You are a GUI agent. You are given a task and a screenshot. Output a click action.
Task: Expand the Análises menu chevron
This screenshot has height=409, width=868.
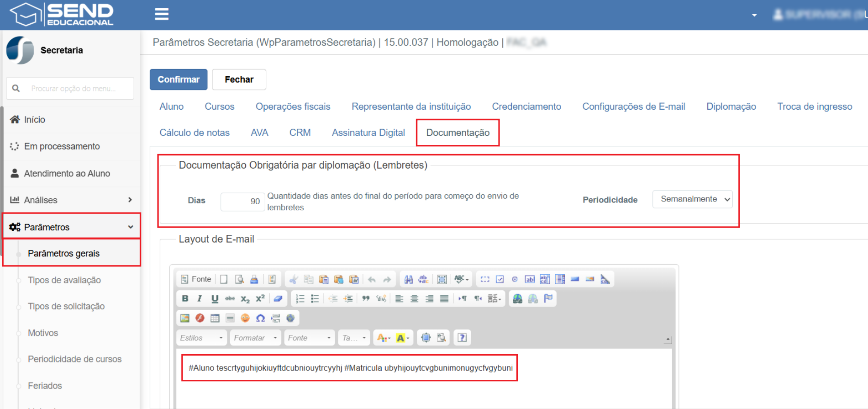130,200
